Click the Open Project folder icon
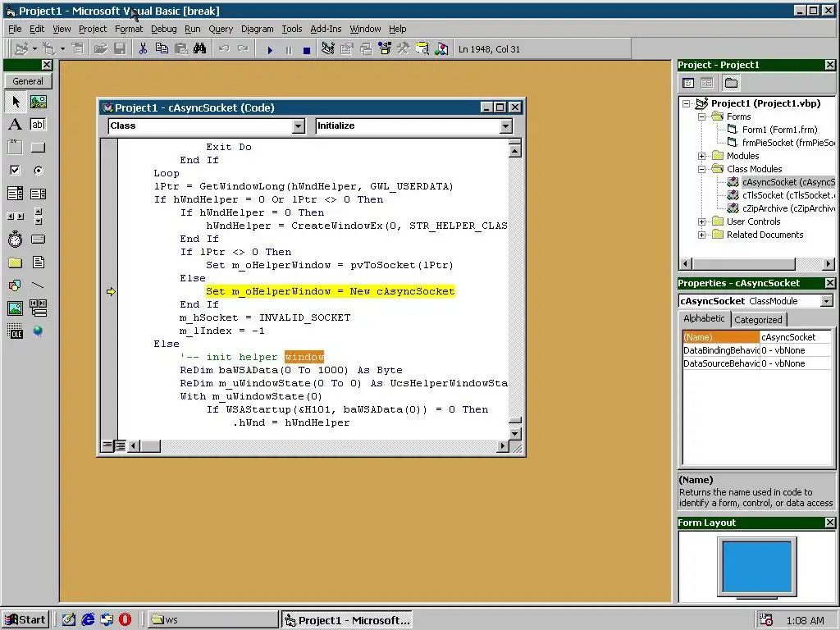The height and width of the screenshot is (630, 840). 100,48
